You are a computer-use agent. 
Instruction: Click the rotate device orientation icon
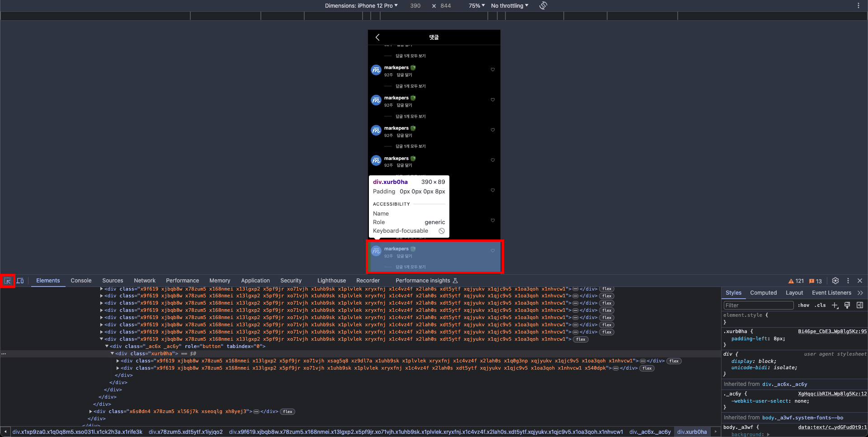[x=543, y=5]
